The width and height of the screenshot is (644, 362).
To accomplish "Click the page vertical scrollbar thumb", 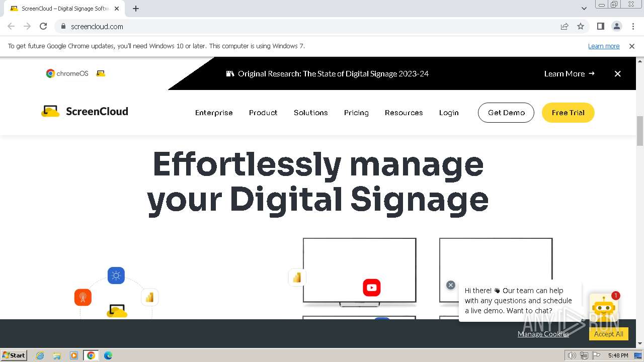I will click(640, 130).
